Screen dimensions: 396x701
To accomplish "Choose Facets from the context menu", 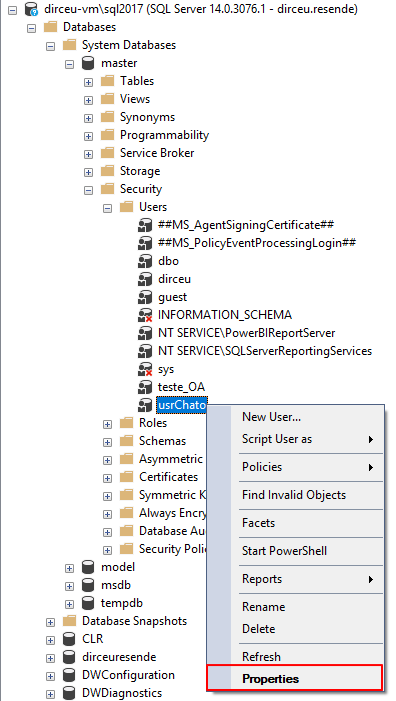I will click(295, 523).
